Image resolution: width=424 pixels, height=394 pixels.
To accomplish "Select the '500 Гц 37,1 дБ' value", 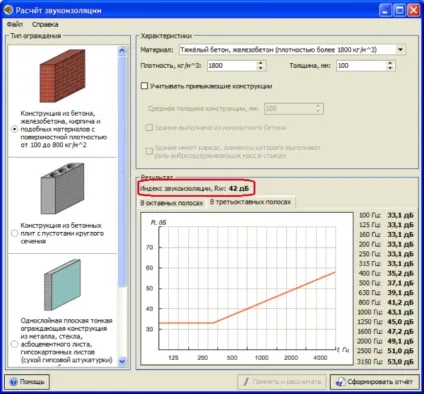I will (x=386, y=283).
